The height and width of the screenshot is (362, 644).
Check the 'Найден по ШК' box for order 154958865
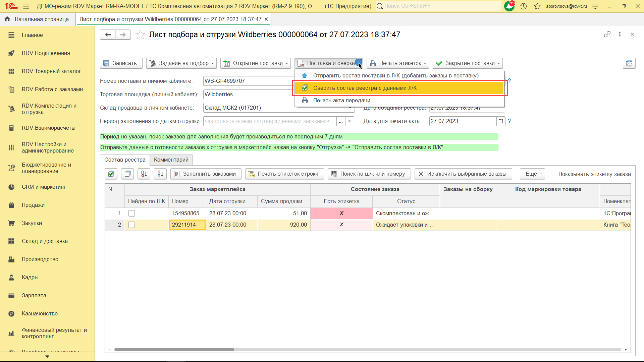pos(132,213)
